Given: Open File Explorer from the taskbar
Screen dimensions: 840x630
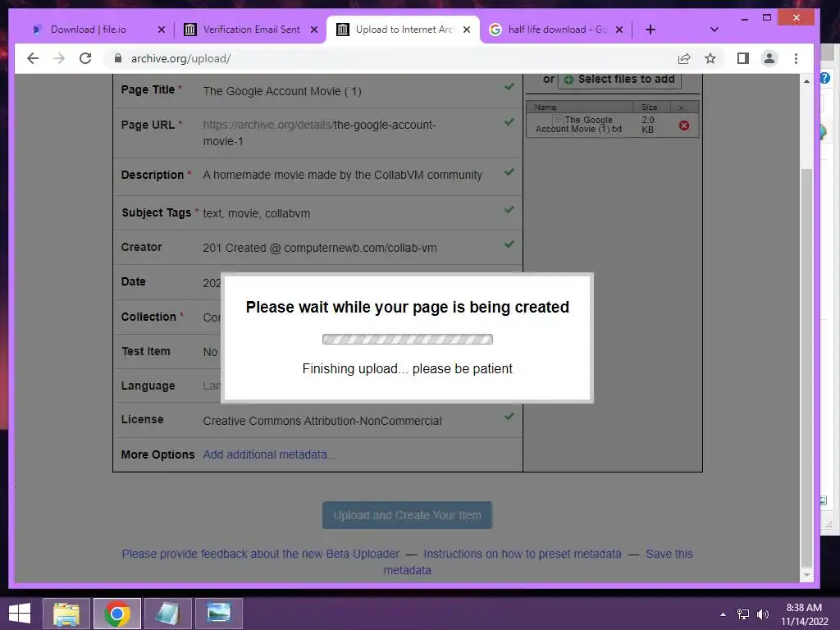Looking at the screenshot, I should (66, 614).
